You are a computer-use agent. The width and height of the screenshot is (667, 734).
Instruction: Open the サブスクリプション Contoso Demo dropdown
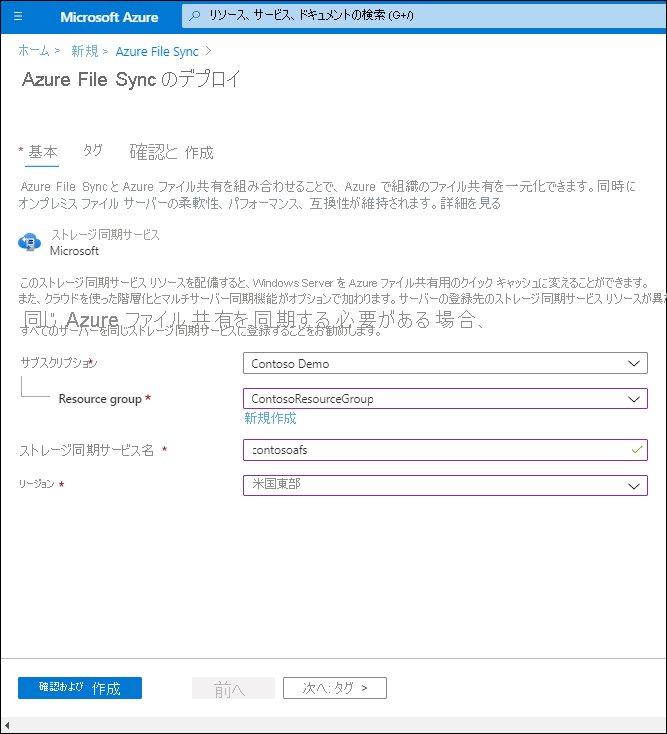pyautogui.click(x=445, y=363)
